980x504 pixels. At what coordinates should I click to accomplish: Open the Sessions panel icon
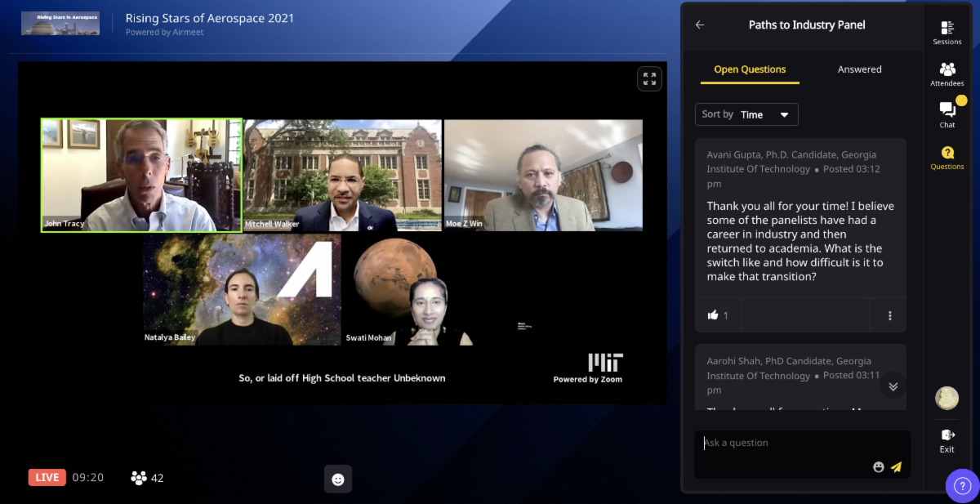[x=947, y=31]
